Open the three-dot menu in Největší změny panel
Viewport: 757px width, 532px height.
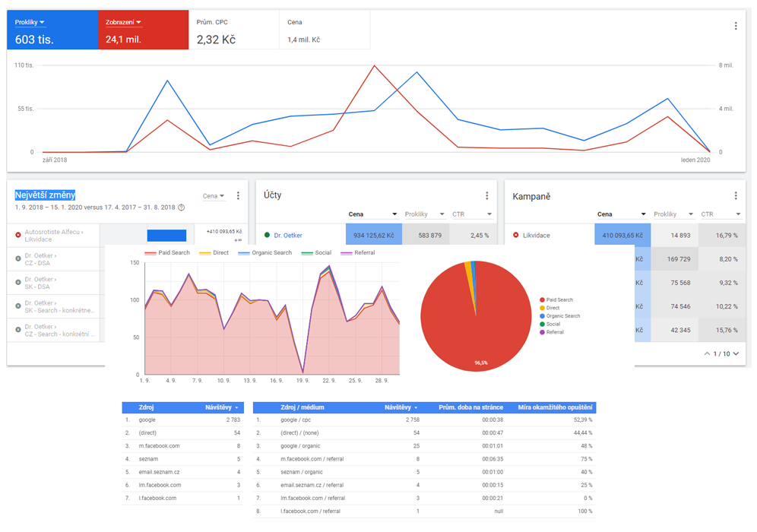[x=238, y=196]
